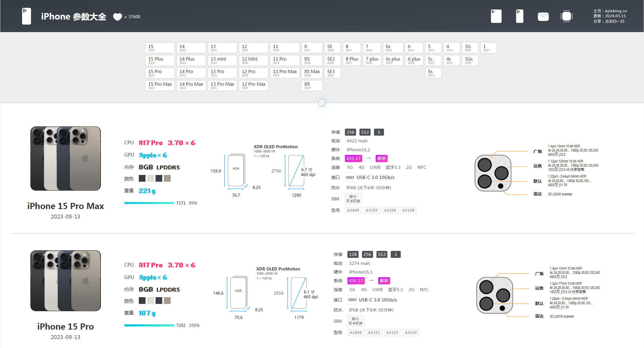Click the 最新 badge for 15 Pro Max
Viewport: 644px width, 348px height.
coord(381,159)
